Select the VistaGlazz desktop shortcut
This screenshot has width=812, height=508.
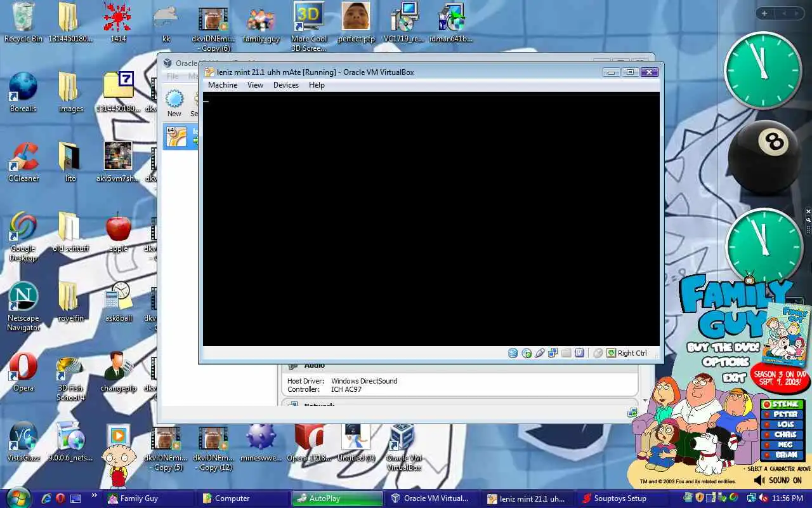tap(23, 441)
